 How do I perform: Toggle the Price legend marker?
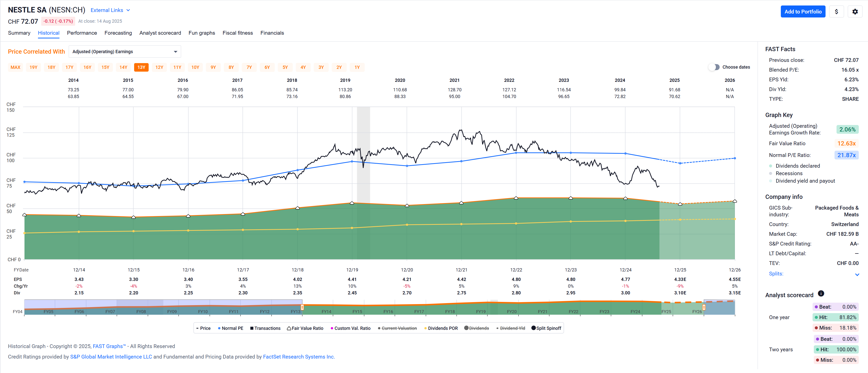(x=203, y=328)
